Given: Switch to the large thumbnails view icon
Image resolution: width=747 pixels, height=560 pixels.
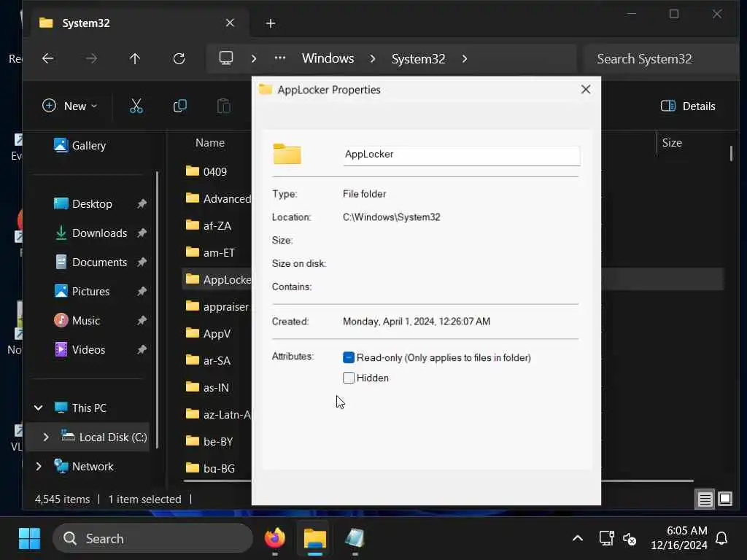Looking at the screenshot, I should (725, 499).
